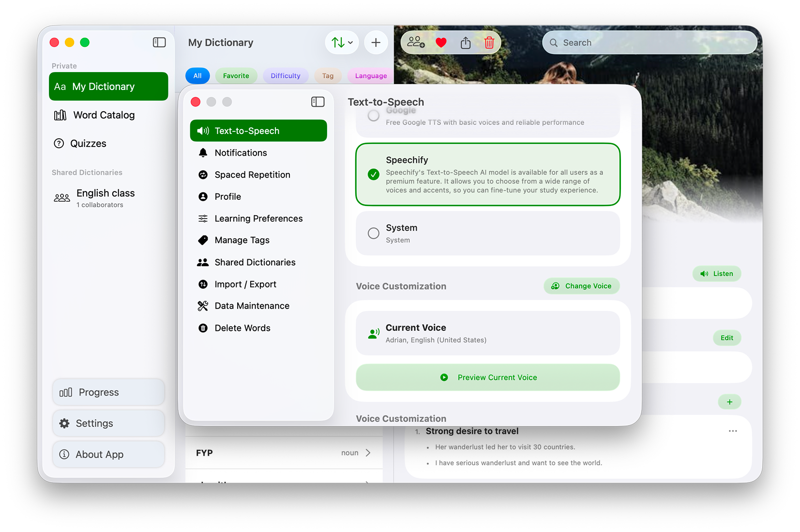This screenshot has width=800, height=532.
Task: Click the Profile settings icon
Action: (x=203, y=196)
